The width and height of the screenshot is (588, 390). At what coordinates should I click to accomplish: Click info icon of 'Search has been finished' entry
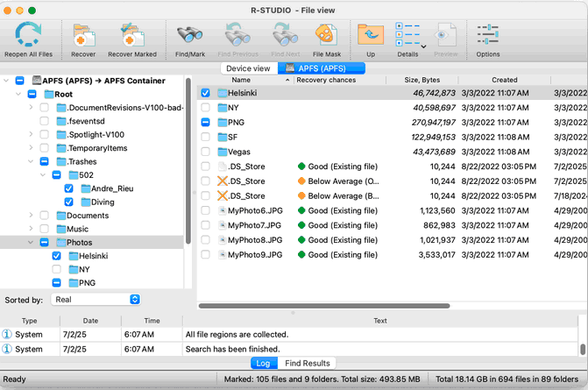click(7, 349)
